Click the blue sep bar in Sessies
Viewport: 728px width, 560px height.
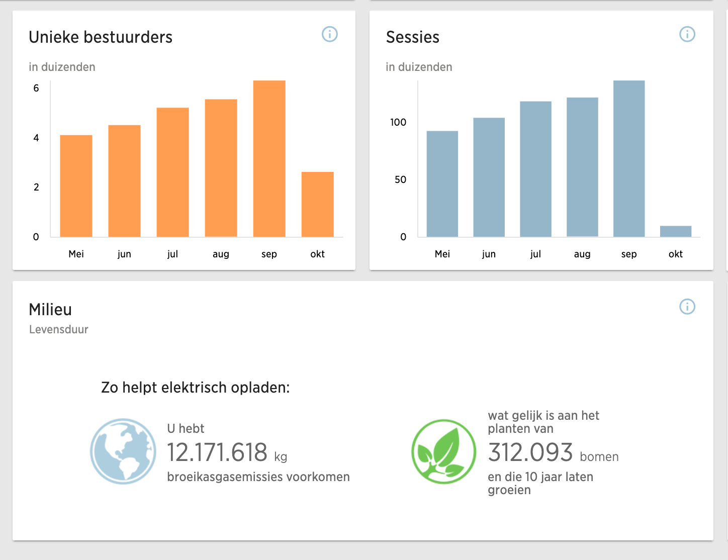click(x=628, y=159)
